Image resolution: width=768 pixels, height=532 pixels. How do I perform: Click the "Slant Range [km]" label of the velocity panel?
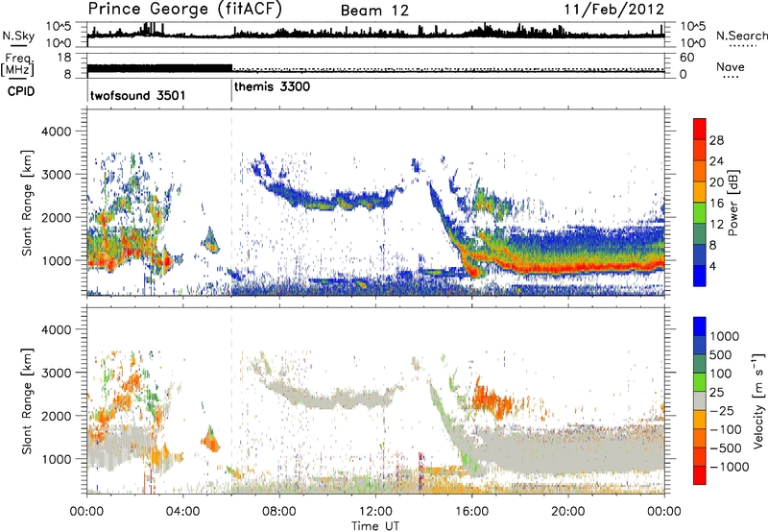point(27,401)
